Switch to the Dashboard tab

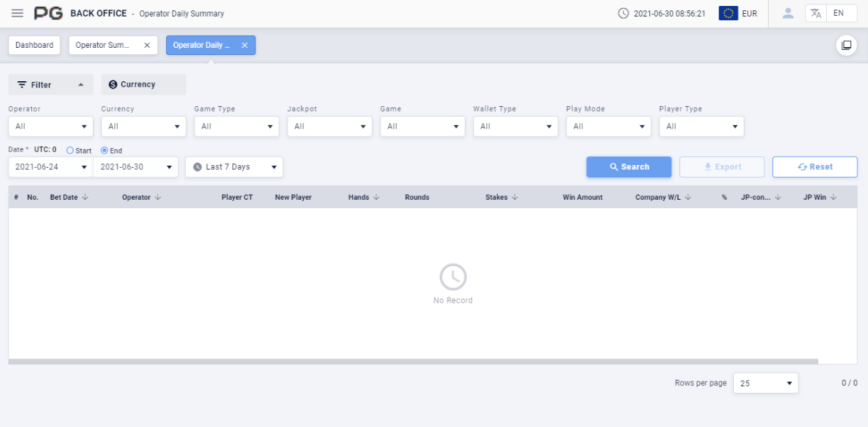tap(34, 45)
